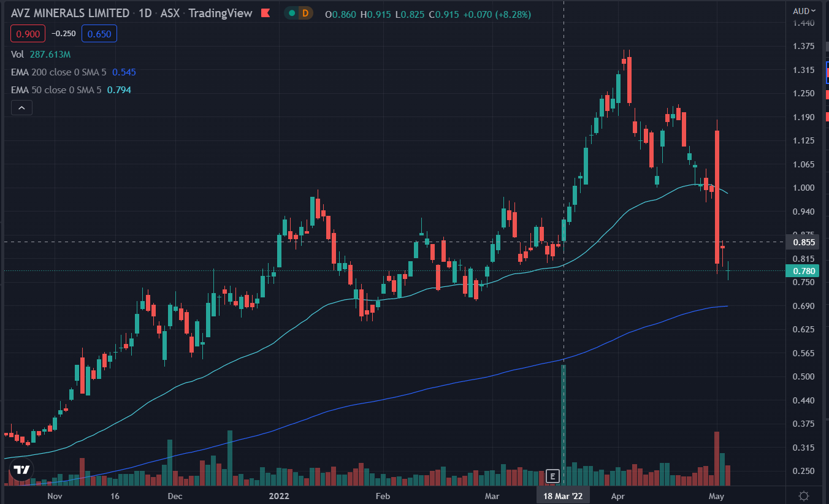Click the red flag icon beside TradingView
The height and width of the screenshot is (504, 829).
tap(265, 13)
